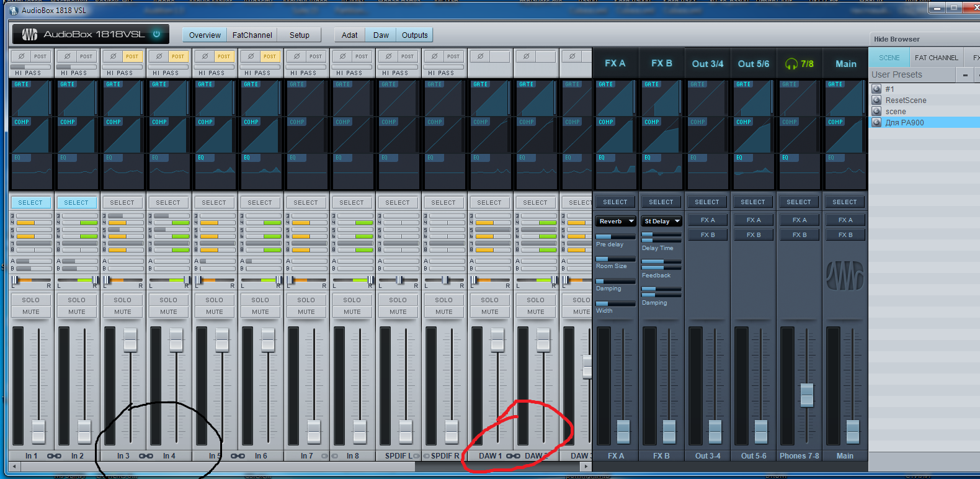Toggle phase invert on the In 3 channel
This screenshot has width=980, height=479.
click(113, 56)
